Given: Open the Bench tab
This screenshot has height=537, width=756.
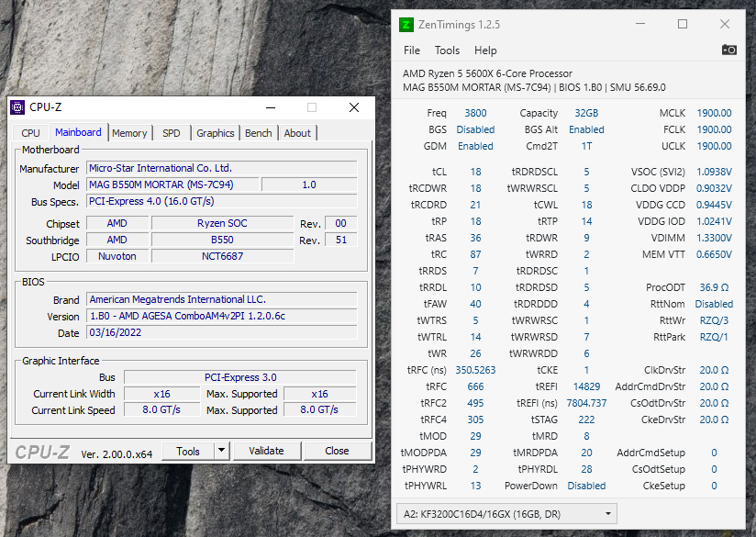Looking at the screenshot, I should click(259, 133).
